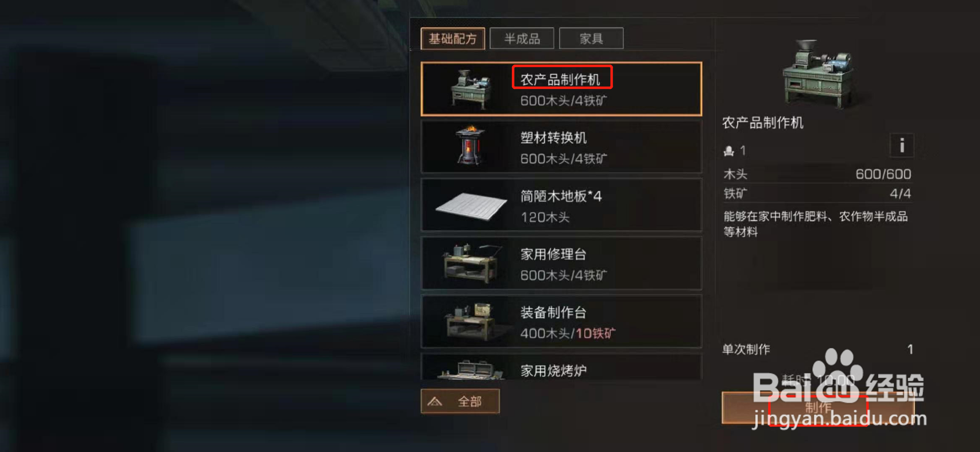Click the crafter count icon beside 1
The height and width of the screenshot is (452, 980).
(x=729, y=151)
